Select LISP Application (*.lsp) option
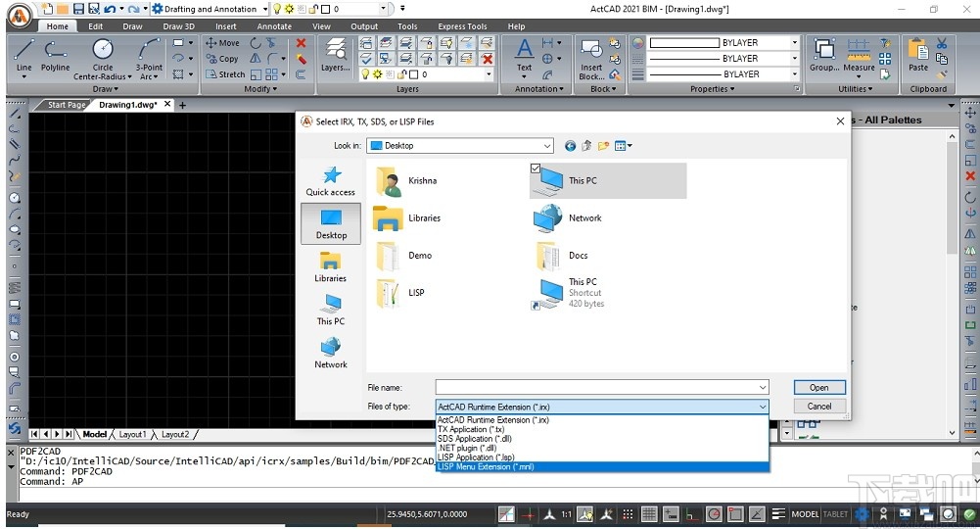This screenshot has width=980, height=529. click(x=602, y=457)
